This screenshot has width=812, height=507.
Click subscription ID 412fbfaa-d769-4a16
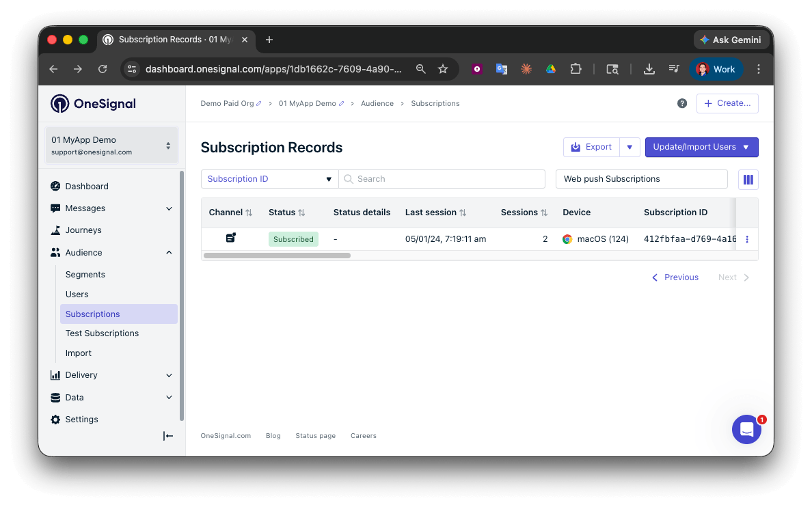pos(690,239)
